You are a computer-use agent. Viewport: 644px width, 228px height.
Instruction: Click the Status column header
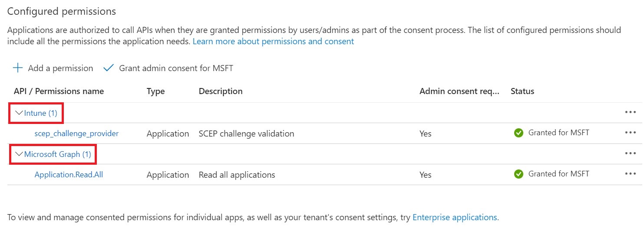pos(522,91)
